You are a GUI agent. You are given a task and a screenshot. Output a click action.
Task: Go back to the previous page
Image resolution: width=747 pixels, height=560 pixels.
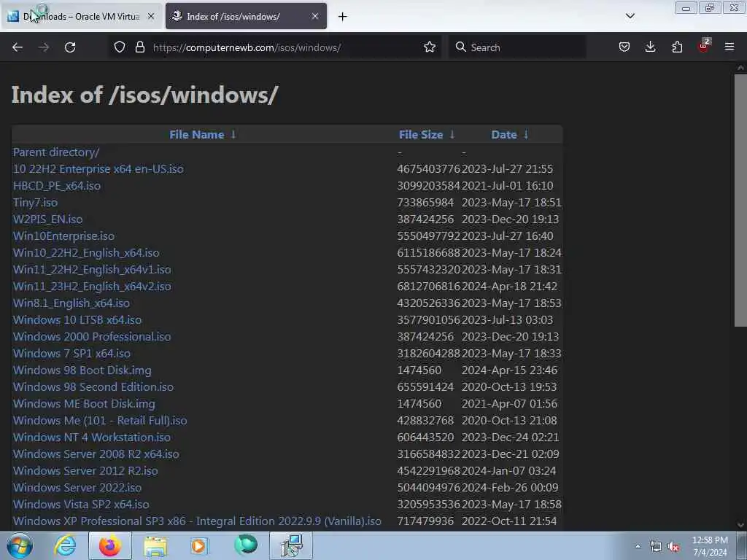tap(18, 47)
